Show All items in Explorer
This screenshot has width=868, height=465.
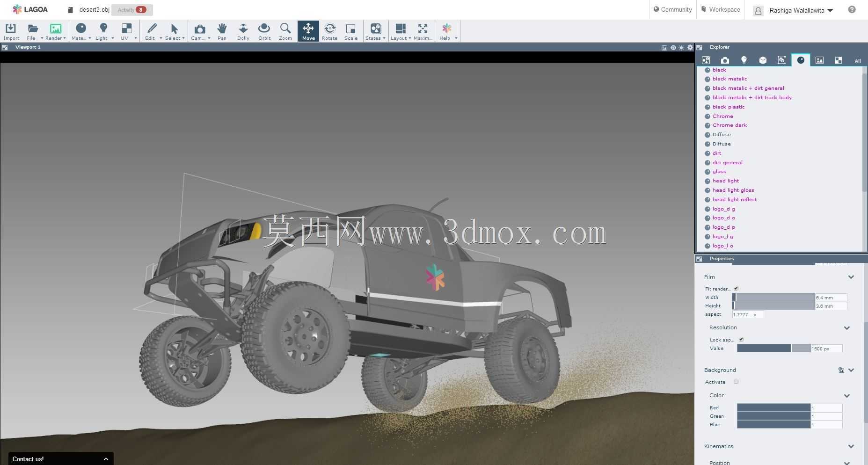coord(857,61)
